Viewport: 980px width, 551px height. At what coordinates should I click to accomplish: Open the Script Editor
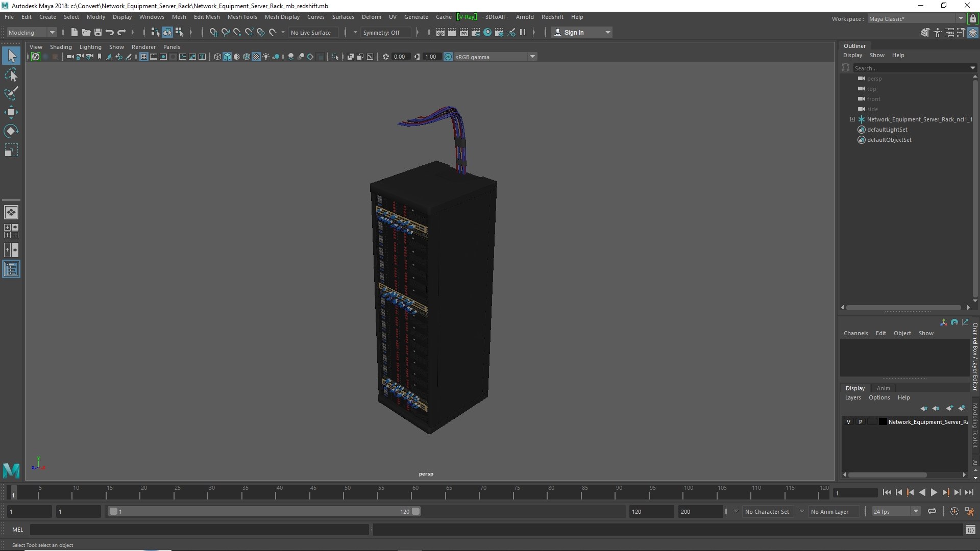(x=971, y=530)
